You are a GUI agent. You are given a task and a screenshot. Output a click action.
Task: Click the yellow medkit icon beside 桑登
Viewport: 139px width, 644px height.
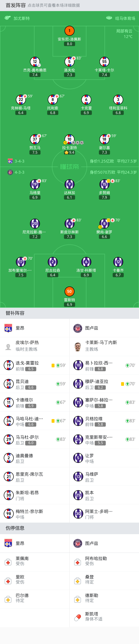[78, 581]
